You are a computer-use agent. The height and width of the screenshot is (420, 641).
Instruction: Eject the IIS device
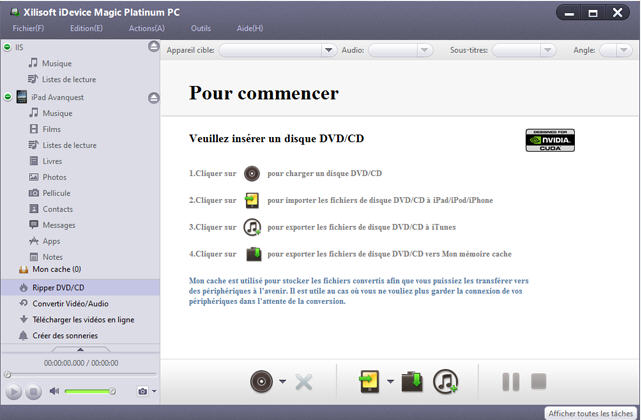coord(154,47)
